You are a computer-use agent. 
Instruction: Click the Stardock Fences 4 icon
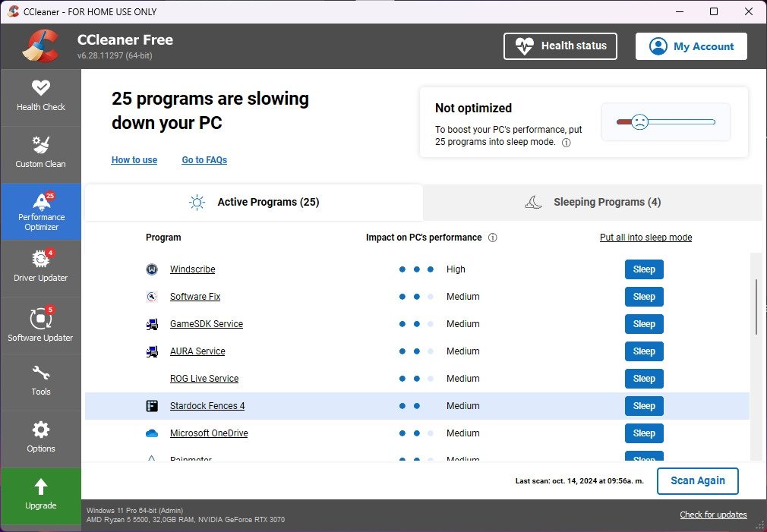152,406
